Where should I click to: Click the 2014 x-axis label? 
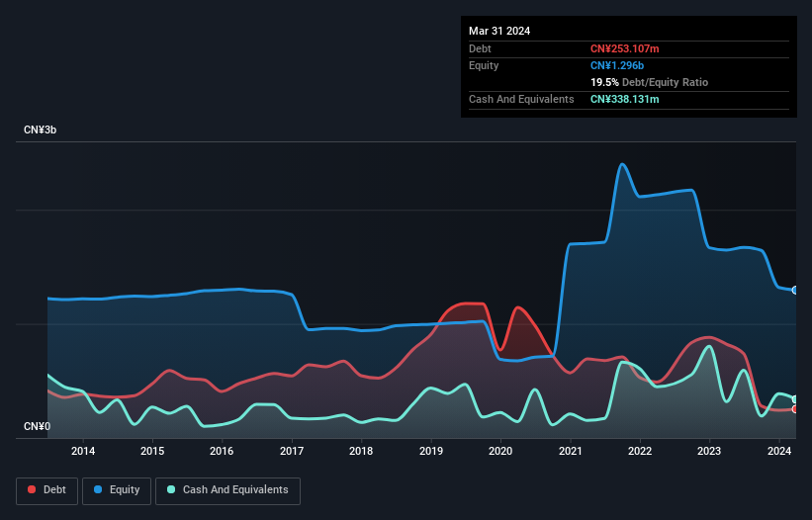coord(83,451)
